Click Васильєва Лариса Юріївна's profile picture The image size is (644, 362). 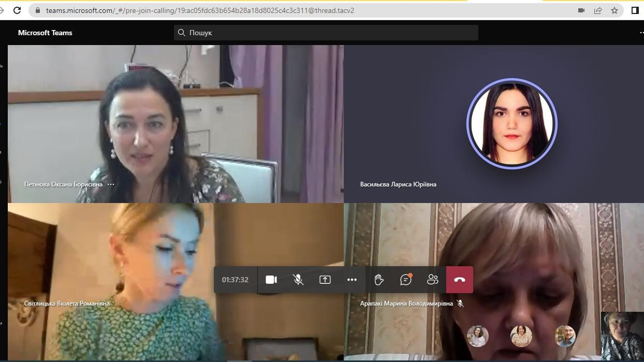(511, 124)
